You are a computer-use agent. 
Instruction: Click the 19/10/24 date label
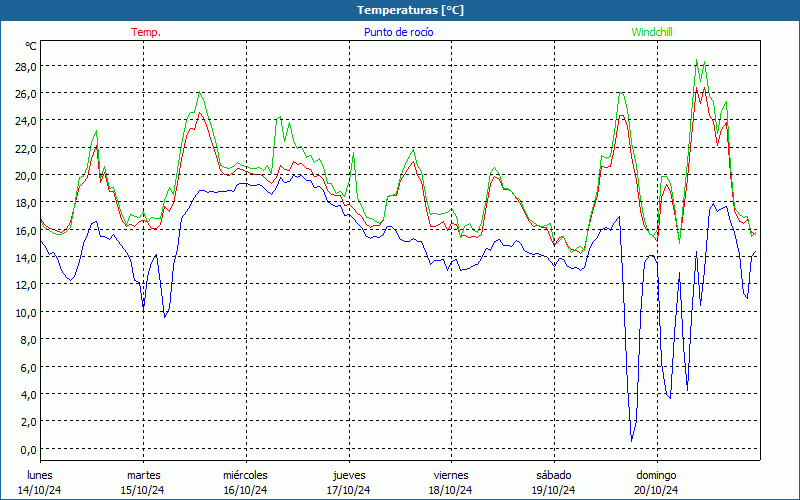click(x=554, y=490)
